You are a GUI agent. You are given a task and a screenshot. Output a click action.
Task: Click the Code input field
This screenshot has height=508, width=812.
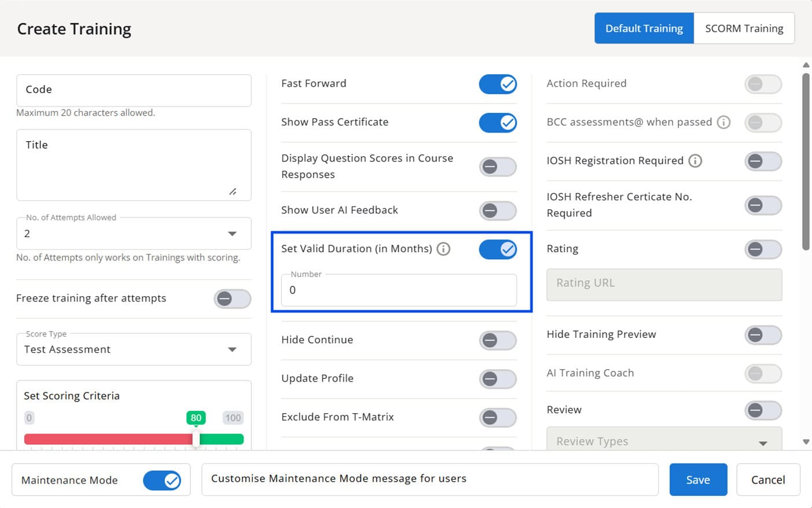coord(134,90)
